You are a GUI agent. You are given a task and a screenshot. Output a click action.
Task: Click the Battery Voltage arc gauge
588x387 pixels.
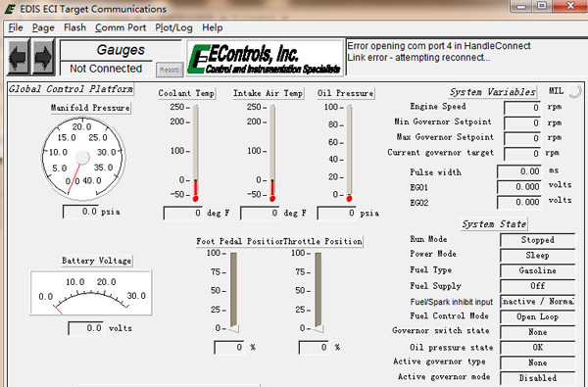click(91, 293)
